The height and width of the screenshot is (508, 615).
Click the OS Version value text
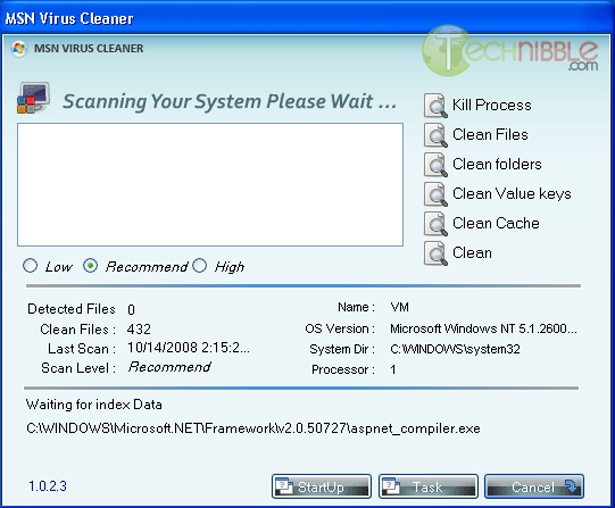click(x=483, y=328)
